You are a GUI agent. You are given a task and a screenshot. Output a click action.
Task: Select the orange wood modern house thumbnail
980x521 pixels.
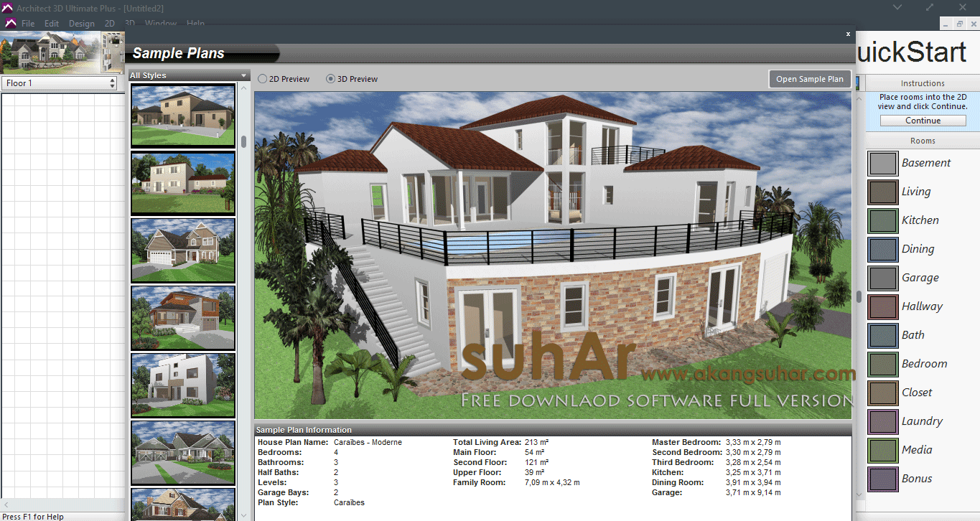(x=183, y=318)
